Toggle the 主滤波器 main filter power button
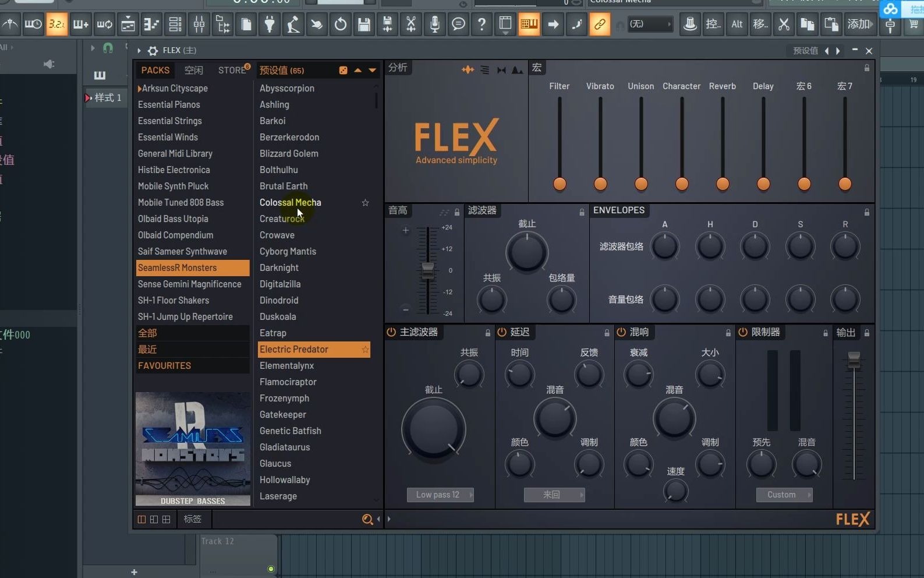The height and width of the screenshot is (578, 924). (391, 332)
